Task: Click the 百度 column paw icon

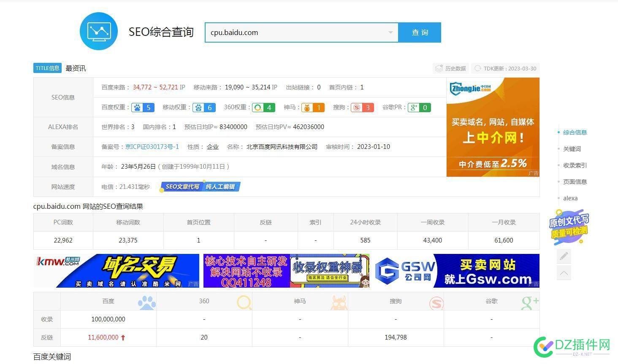Action: tap(147, 302)
